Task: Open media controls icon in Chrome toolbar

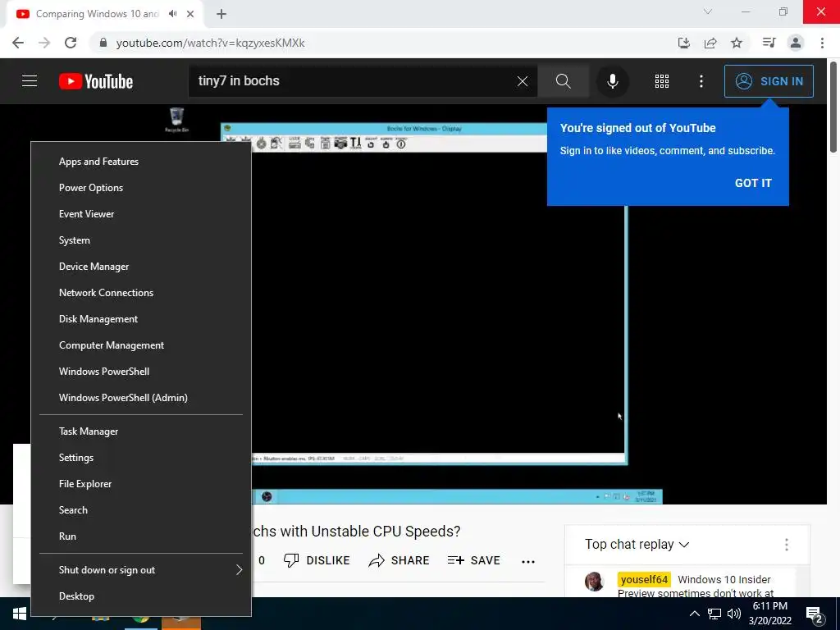Action: coord(769,43)
